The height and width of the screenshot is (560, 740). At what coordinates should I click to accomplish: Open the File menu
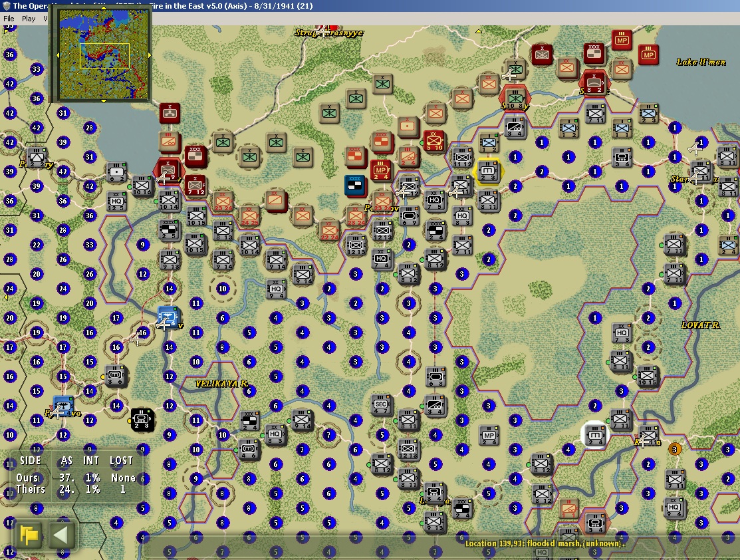(x=9, y=19)
